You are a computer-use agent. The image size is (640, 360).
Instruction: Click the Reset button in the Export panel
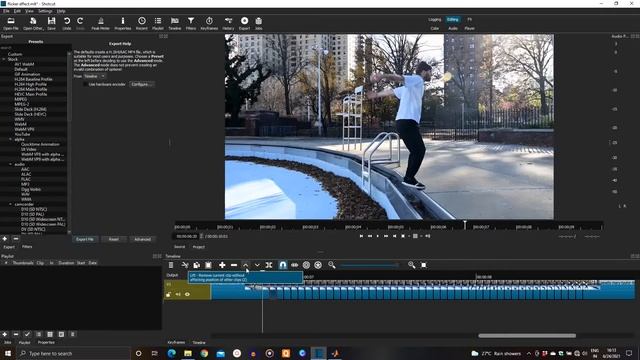(x=113, y=239)
